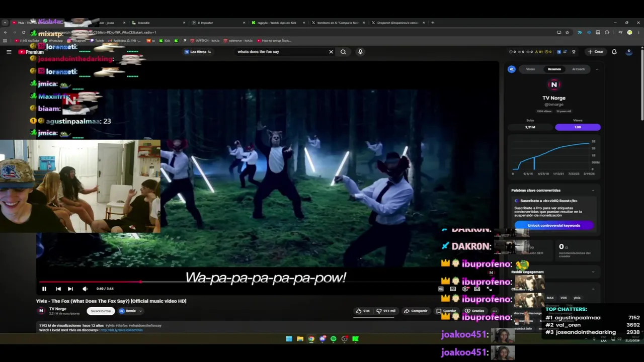Select the Resumen tab in vidIQ panel
This screenshot has width=644, height=362.
pyautogui.click(x=554, y=69)
